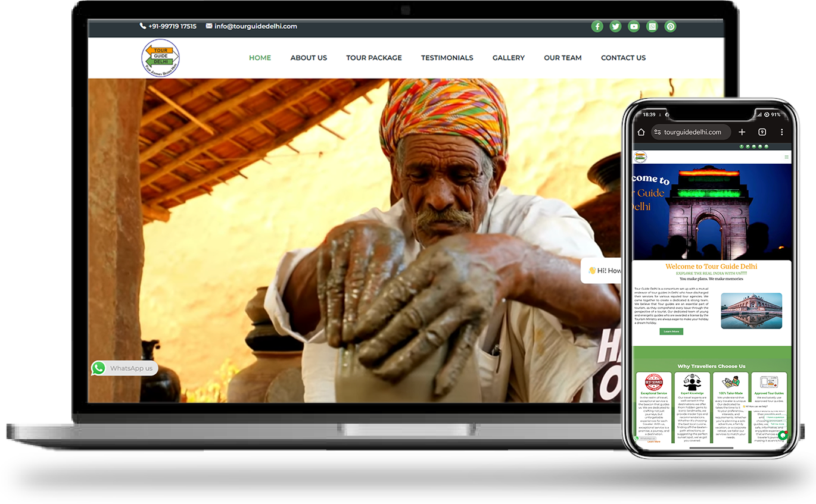The width and height of the screenshot is (816, 504).
Task: Open the site settings icon beside phone URL
Action: coord(657,132)
